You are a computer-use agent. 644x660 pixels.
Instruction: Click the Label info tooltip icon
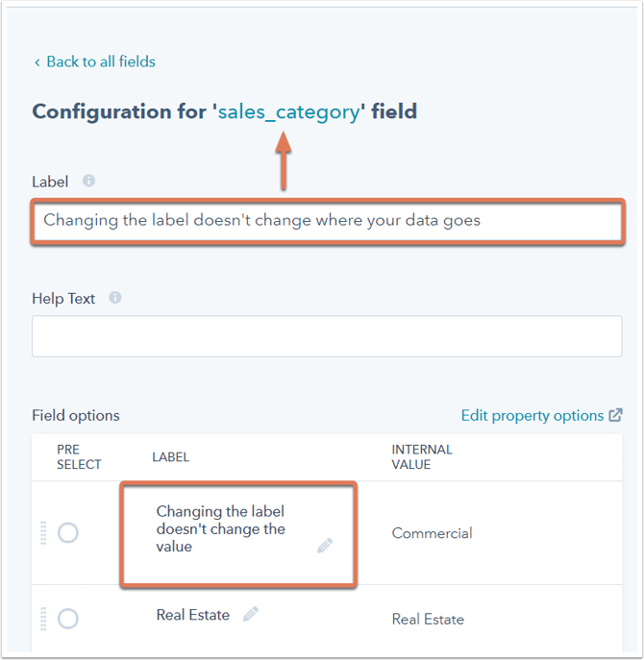pyautogui.click(x=88, y=181)
